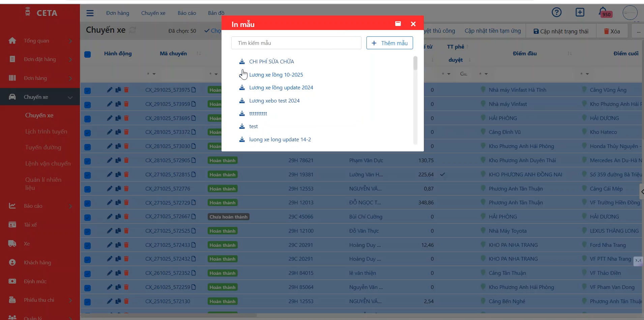Screen dimensions: 644x320
Task: Click the add new plus square icon
Action: click(580, 12)
